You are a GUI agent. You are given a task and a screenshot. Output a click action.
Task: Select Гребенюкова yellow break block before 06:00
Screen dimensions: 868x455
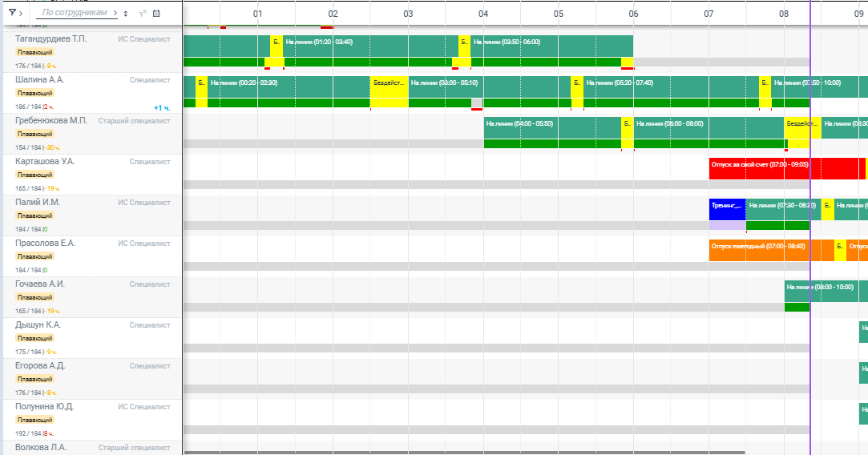[x=628, y=128]
